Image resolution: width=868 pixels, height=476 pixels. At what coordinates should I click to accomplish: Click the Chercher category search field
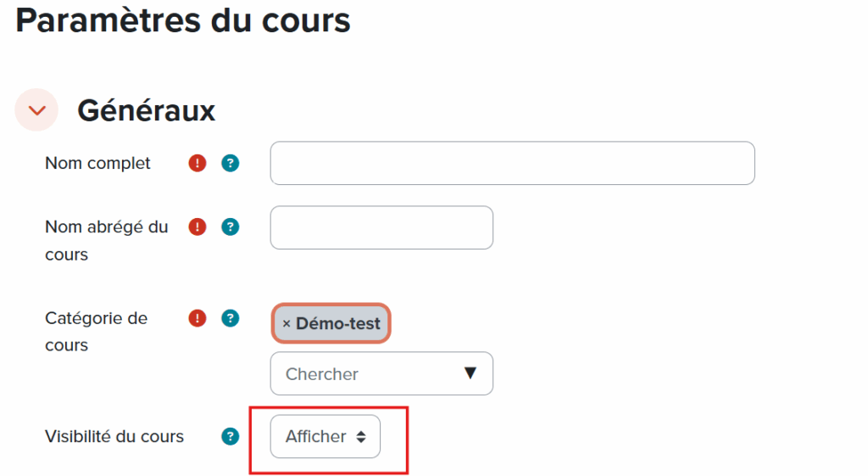(x=364, y=373)
